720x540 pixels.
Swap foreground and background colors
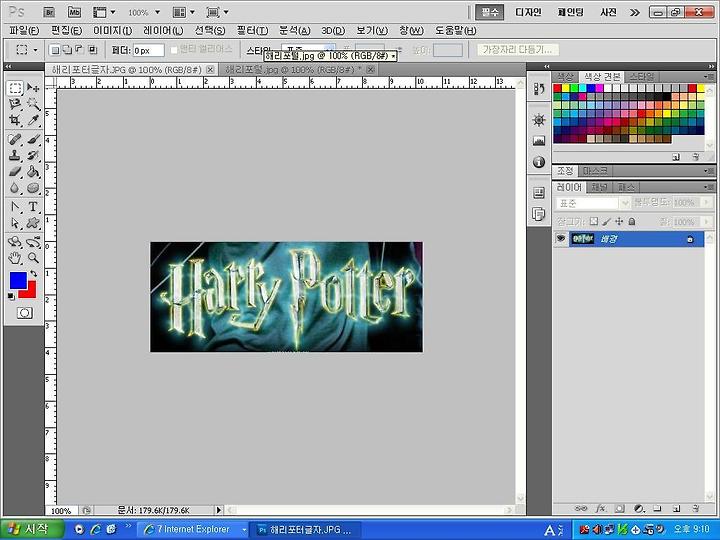(33, 274)
